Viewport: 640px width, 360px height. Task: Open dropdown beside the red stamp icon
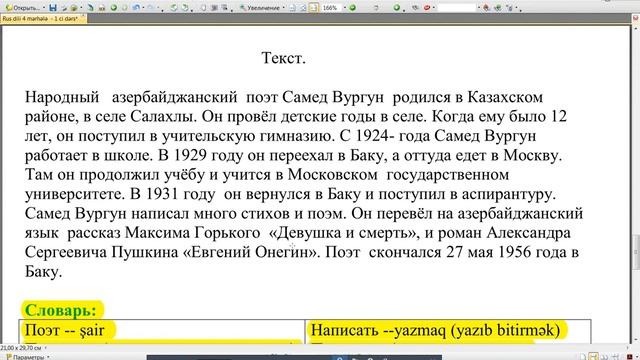point(433,8)
